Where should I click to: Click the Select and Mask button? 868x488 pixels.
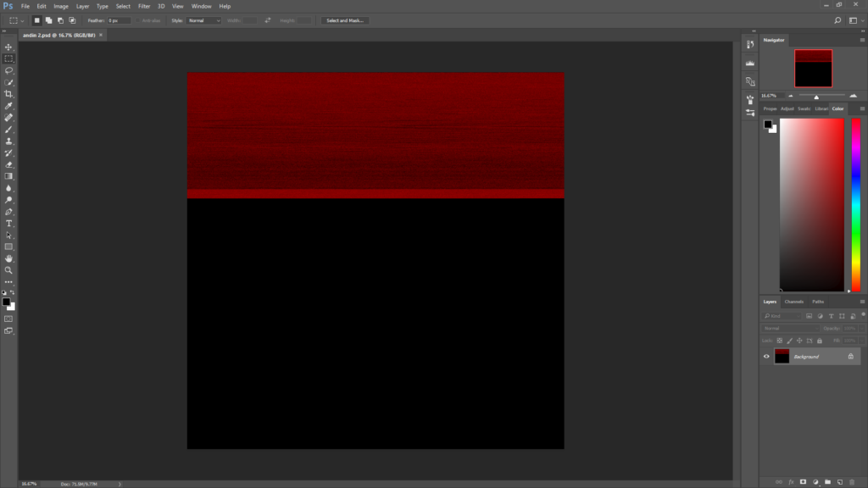click(345, 20)
